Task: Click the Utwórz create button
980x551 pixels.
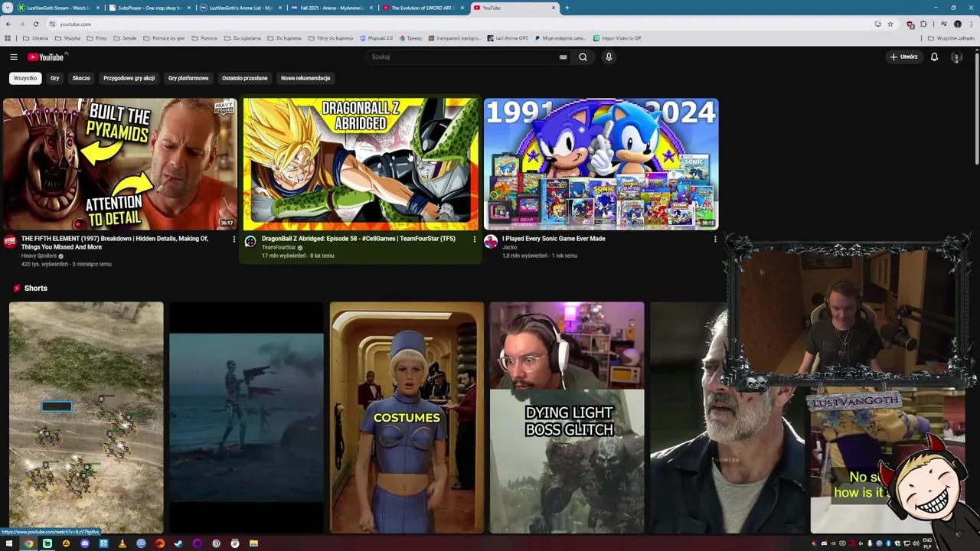Action: pyautogui.click(x=904, y=57)
